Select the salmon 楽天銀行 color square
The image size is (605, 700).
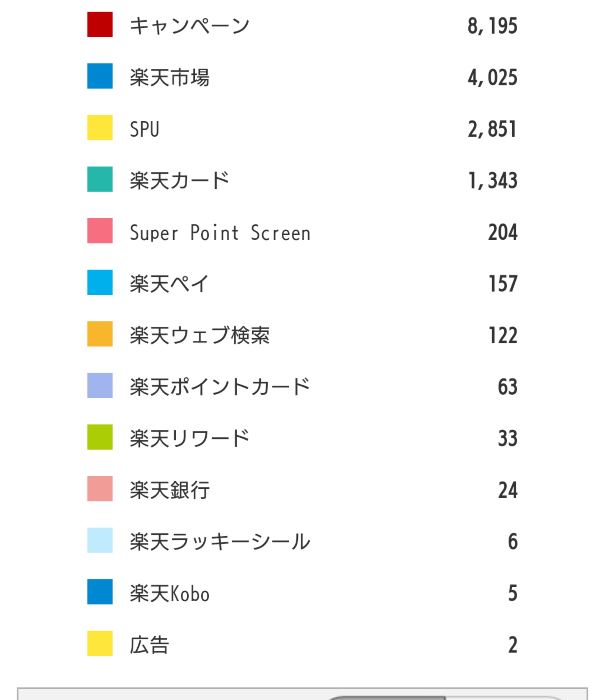point(100,489)
